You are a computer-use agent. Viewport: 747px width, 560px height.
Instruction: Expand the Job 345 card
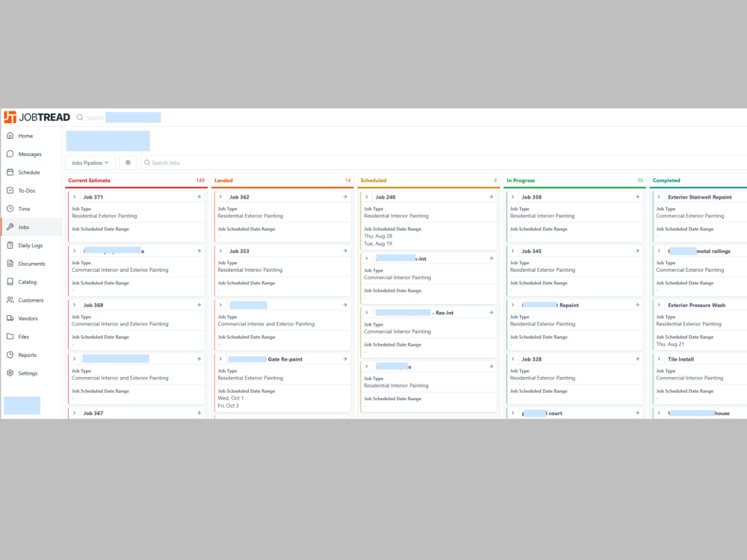tap(513, 251)
